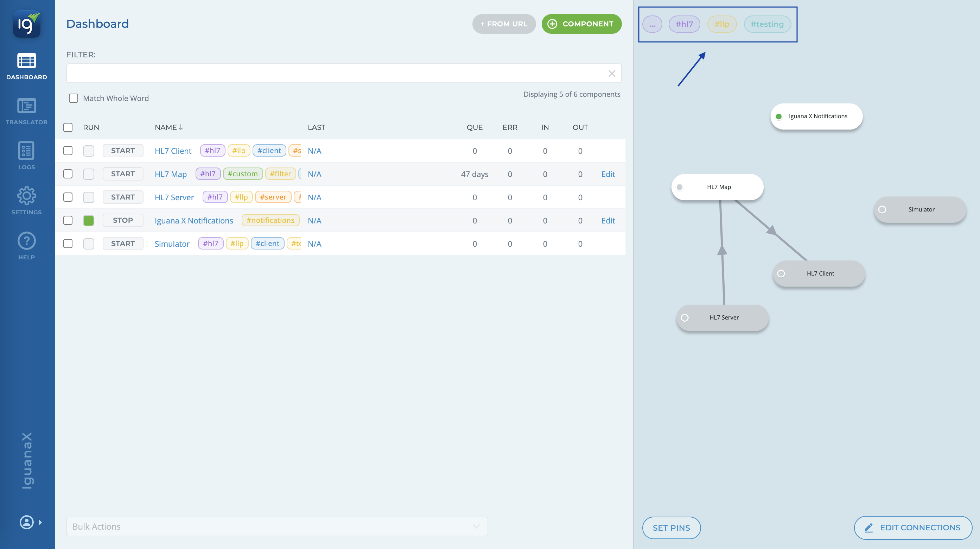Sort by the NAME column
The height and width of the screenshot is (549, 980).
pos(169,127)
